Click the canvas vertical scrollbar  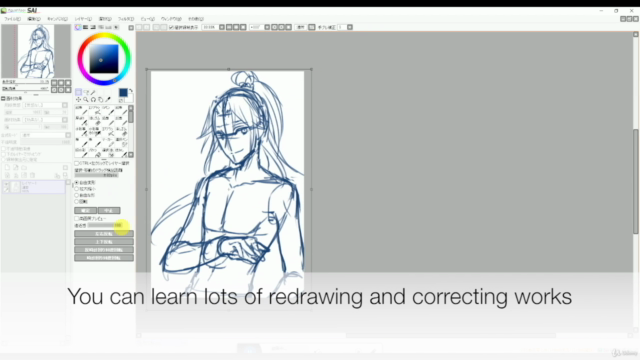pos(636,182)
